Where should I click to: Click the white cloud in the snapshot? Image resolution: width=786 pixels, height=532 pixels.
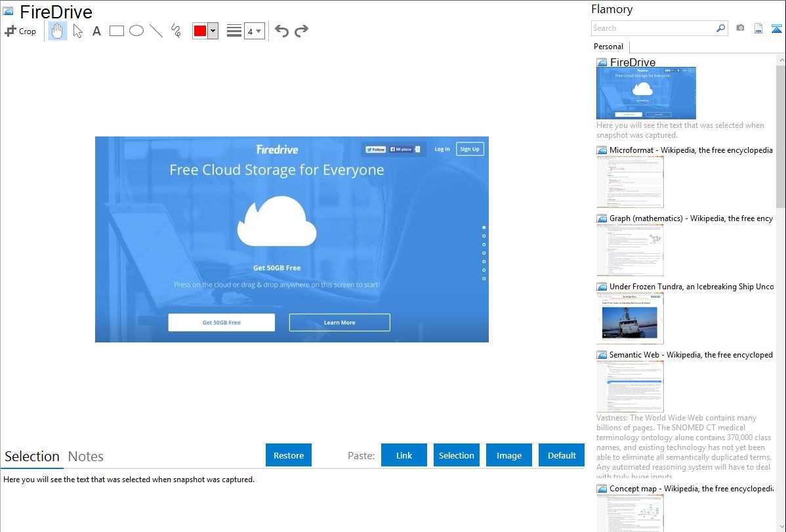(x=277, y=221)
